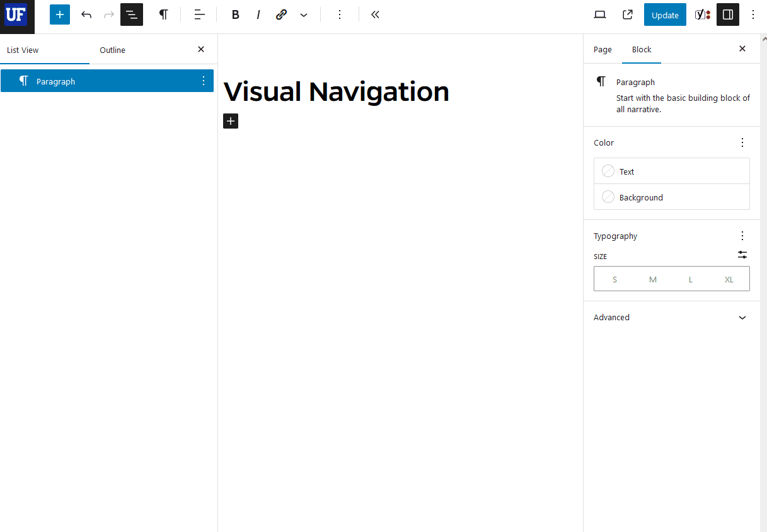
Task: Apply italic formatting from the toolbar
Action: coord(258,14)
